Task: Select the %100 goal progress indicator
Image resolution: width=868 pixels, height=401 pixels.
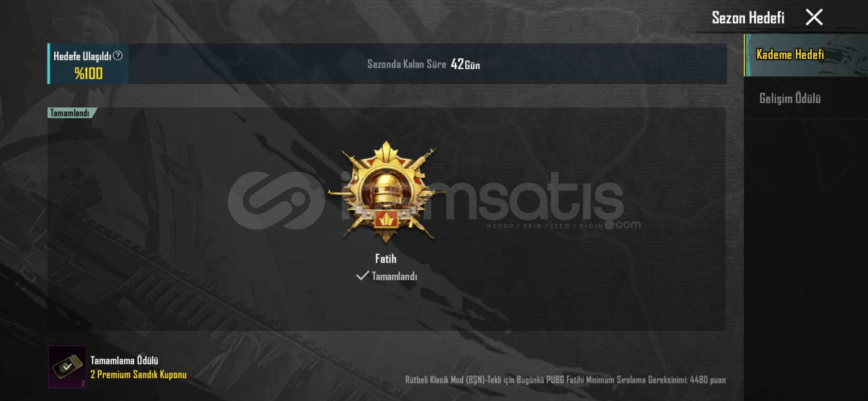Action: click(88, 74)
